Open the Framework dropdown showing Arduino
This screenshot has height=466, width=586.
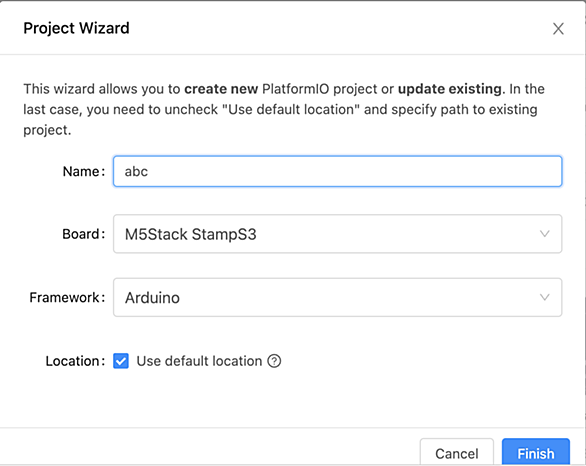[337, 297]
